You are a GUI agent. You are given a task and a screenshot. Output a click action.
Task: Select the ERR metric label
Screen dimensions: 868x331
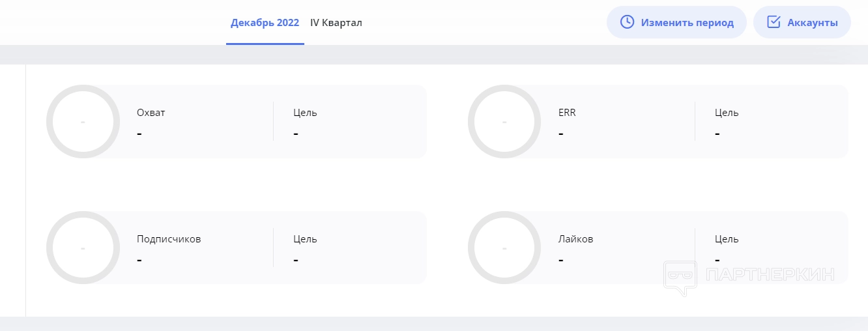pyautogui.click(x=567, y=113)
